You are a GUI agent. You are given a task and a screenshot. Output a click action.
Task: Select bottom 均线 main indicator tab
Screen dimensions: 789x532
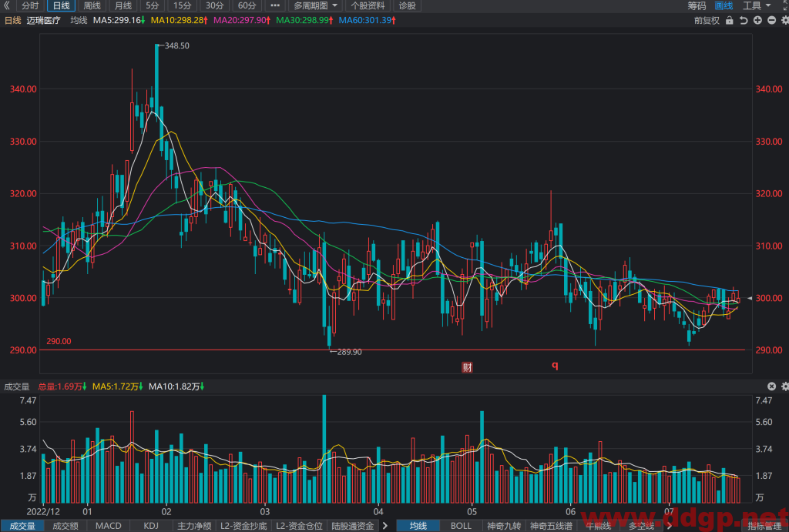(418, 526)
